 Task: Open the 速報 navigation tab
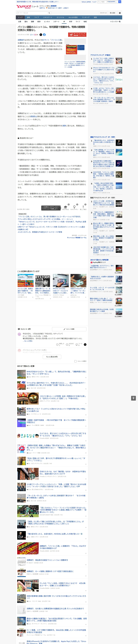click(28, 17)
